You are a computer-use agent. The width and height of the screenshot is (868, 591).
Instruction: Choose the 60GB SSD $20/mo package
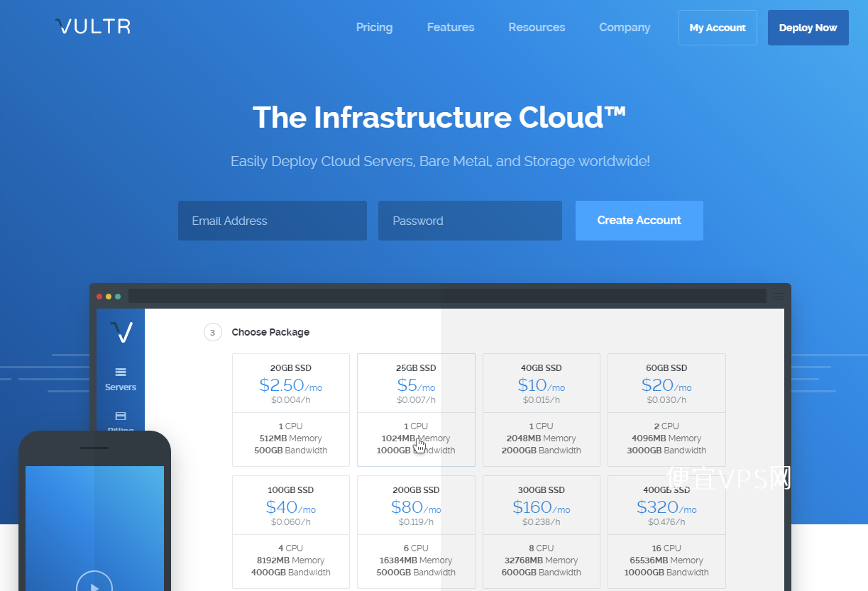click(666, 410)
